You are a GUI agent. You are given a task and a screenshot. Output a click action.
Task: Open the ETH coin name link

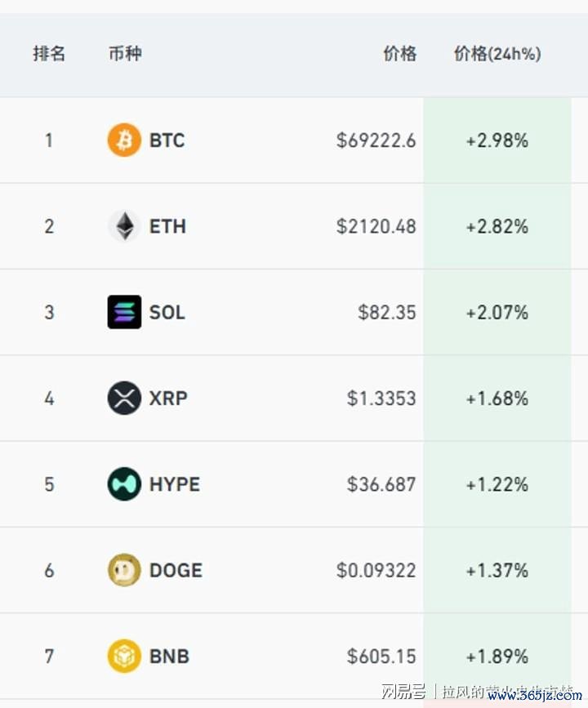click(x=167, y=226)
